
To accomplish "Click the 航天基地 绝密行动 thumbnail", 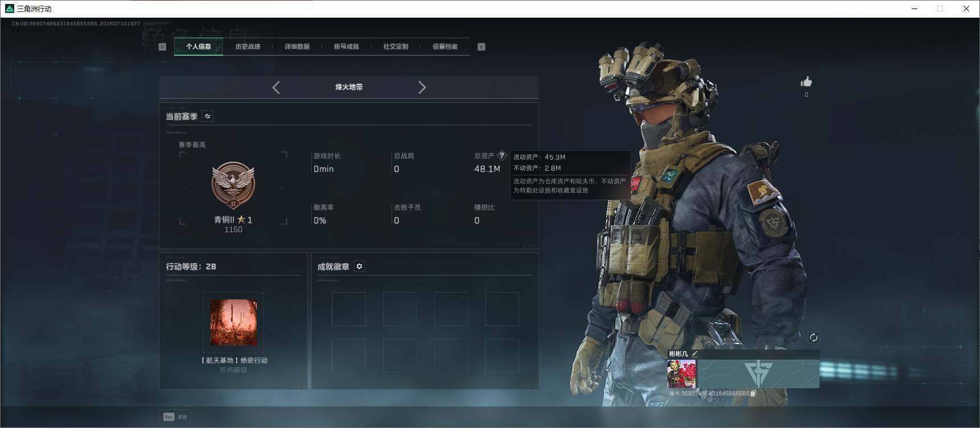I will click(233, 322).
